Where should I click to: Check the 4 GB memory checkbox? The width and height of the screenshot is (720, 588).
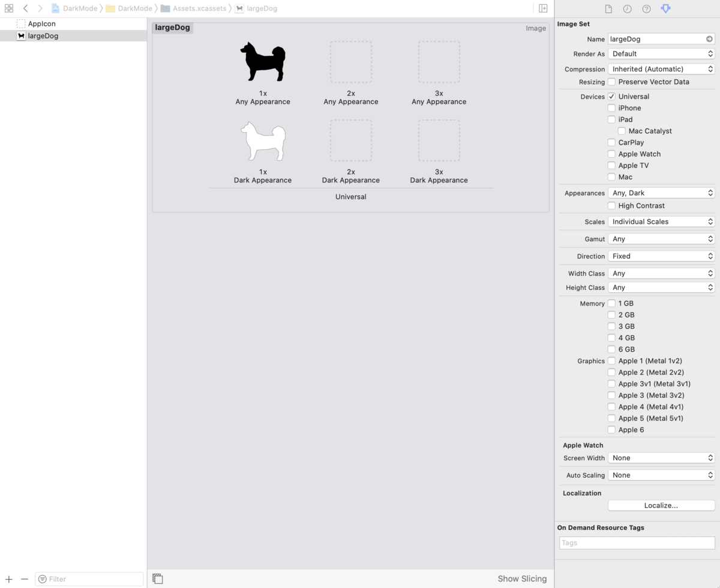(611, 338)
